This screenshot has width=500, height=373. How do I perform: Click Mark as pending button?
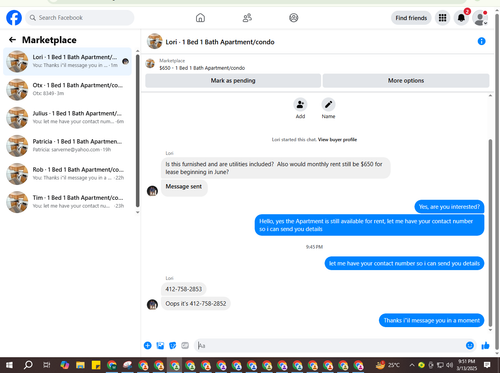tap(233, 81)
